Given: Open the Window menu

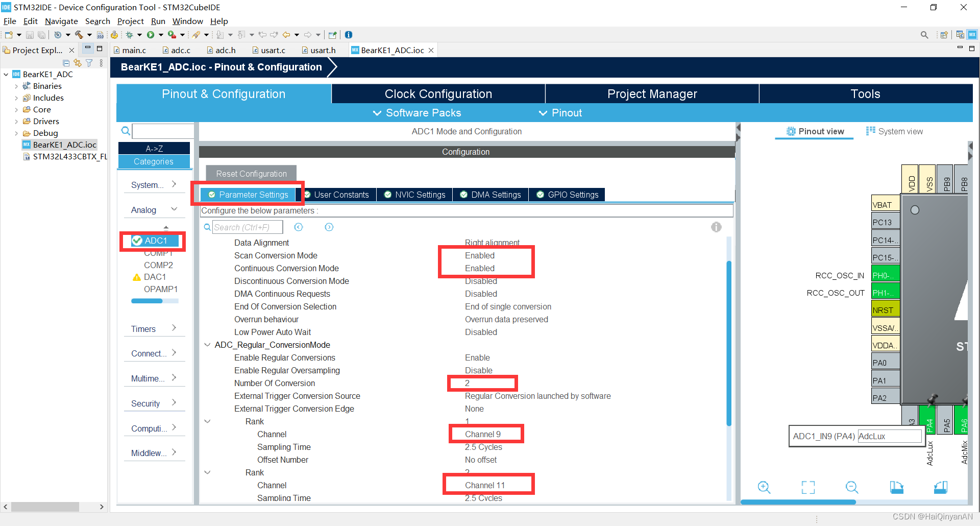Looking at the screenshot, I should 187,21.
